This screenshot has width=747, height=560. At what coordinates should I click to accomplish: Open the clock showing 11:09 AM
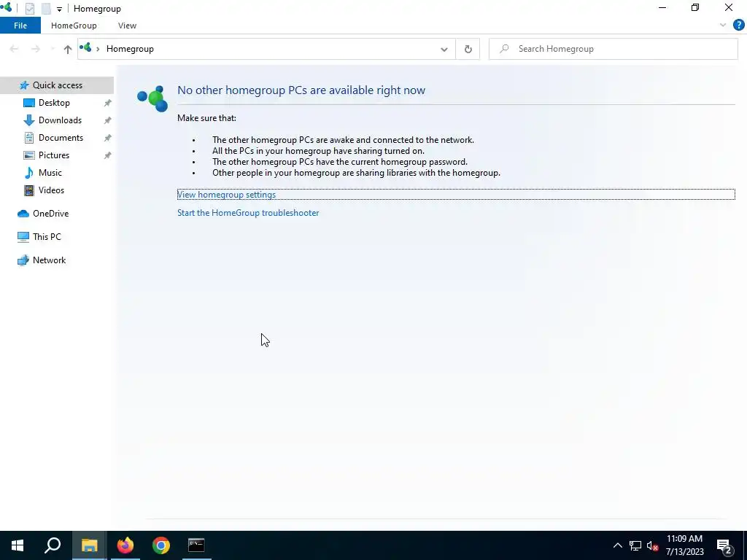(x=684, y=545)
